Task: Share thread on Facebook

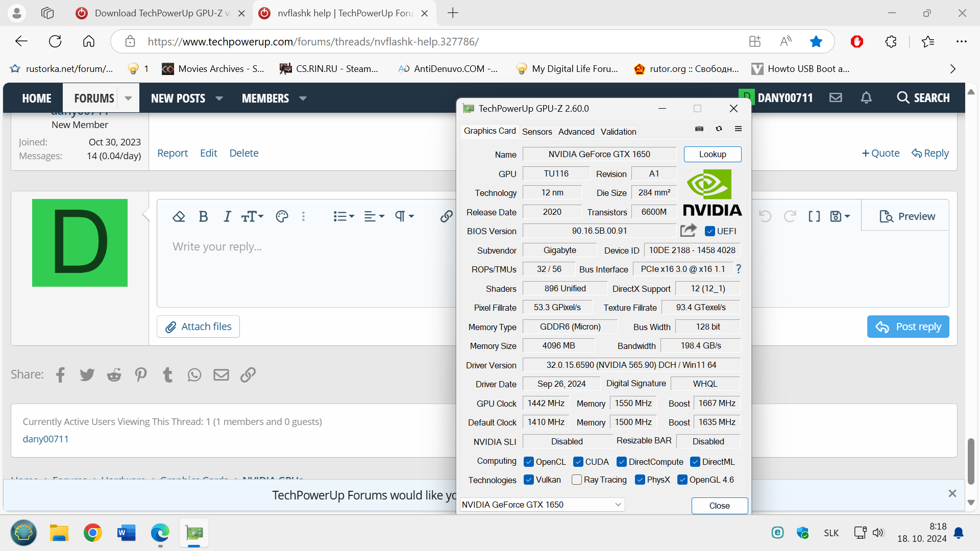Action: pyautogui.click(x=60, y=375)
